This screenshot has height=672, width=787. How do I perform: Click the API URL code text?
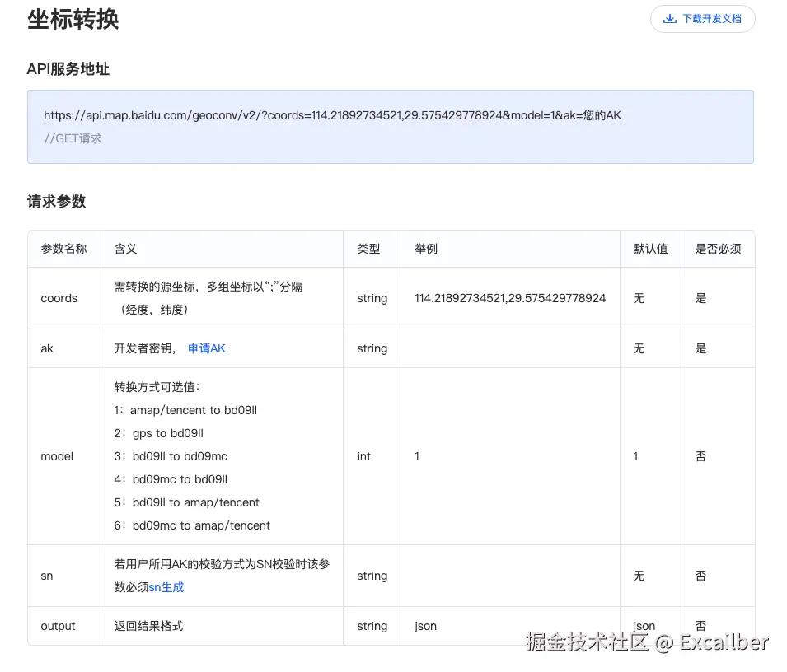pyautogui.click(x=332, y=115)
